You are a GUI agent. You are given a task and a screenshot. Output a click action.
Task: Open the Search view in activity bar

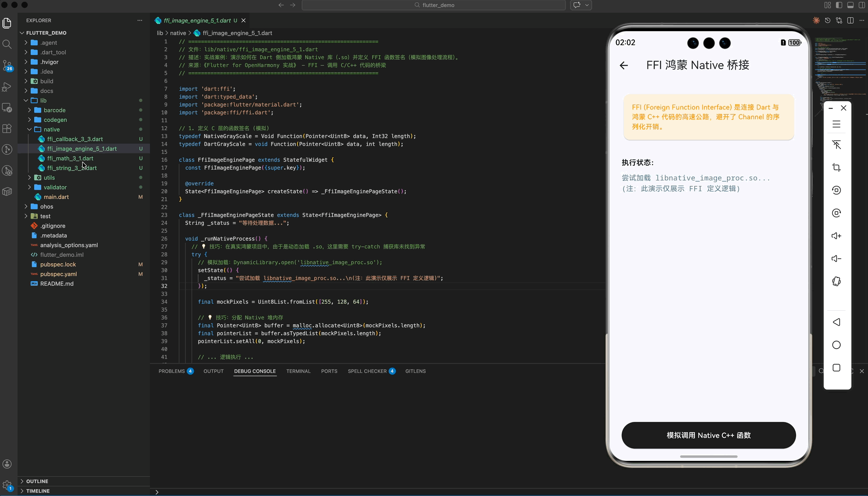[7, 44]
